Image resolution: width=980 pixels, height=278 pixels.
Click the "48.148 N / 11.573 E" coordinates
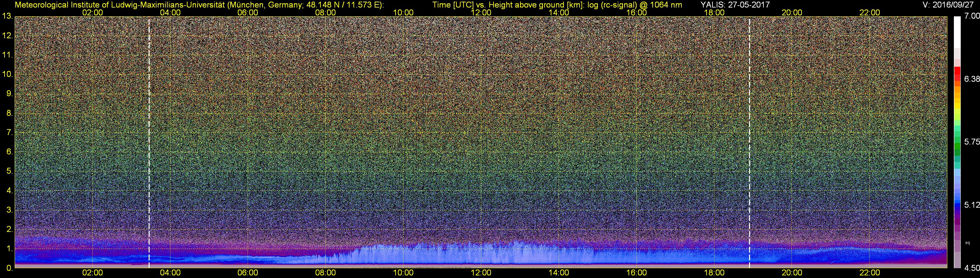343,5
